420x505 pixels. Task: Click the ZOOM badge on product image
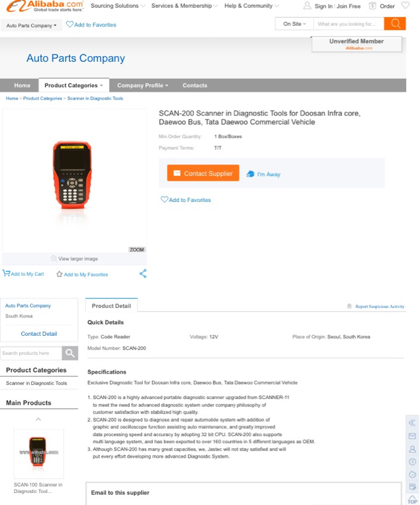pyautogui.click(x=137, y=249)
